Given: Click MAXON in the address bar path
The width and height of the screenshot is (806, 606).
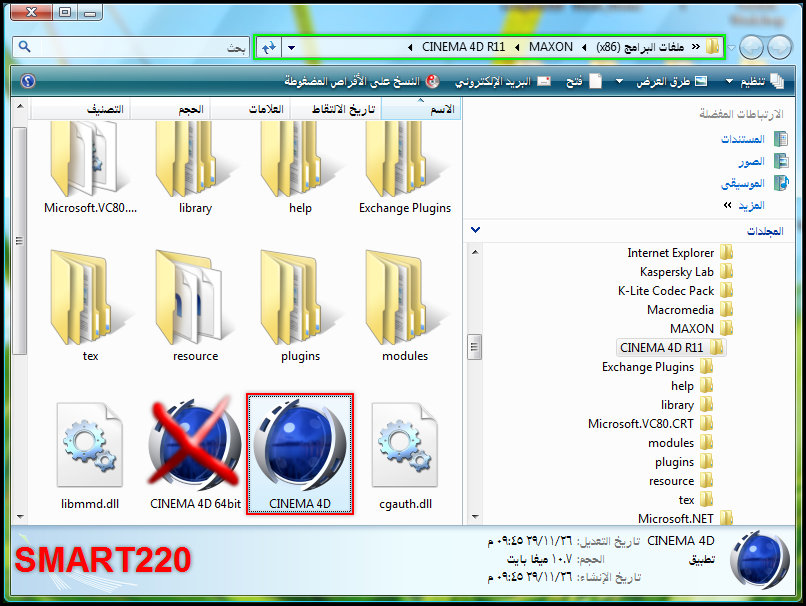Looking at the screenshot, I should click(551, 47).
